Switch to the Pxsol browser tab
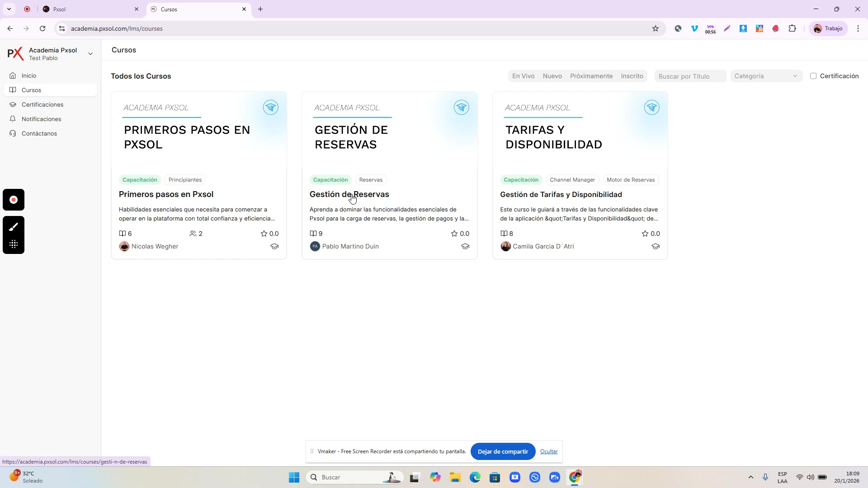 [x=90, y=9]
